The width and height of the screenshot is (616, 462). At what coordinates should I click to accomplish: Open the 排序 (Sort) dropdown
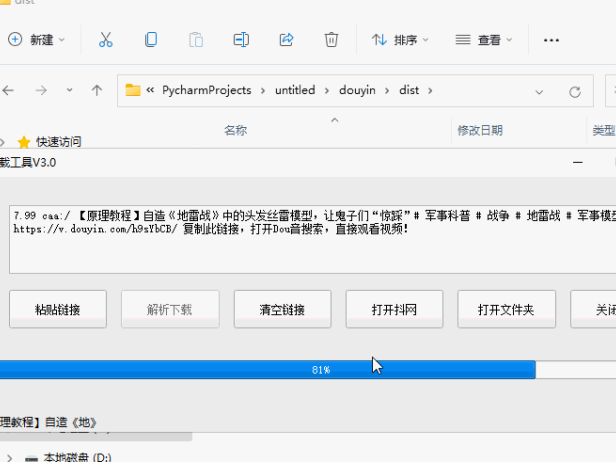tap(400, 40)
